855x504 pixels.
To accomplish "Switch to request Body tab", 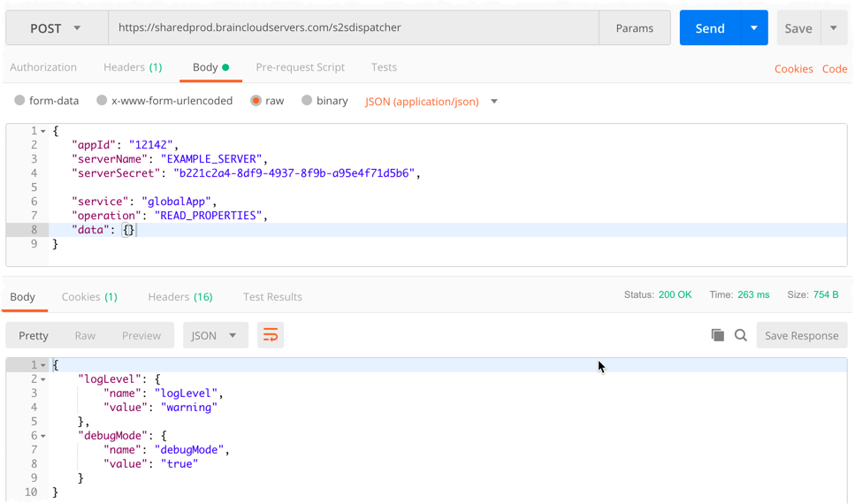I will coord(210,67).
